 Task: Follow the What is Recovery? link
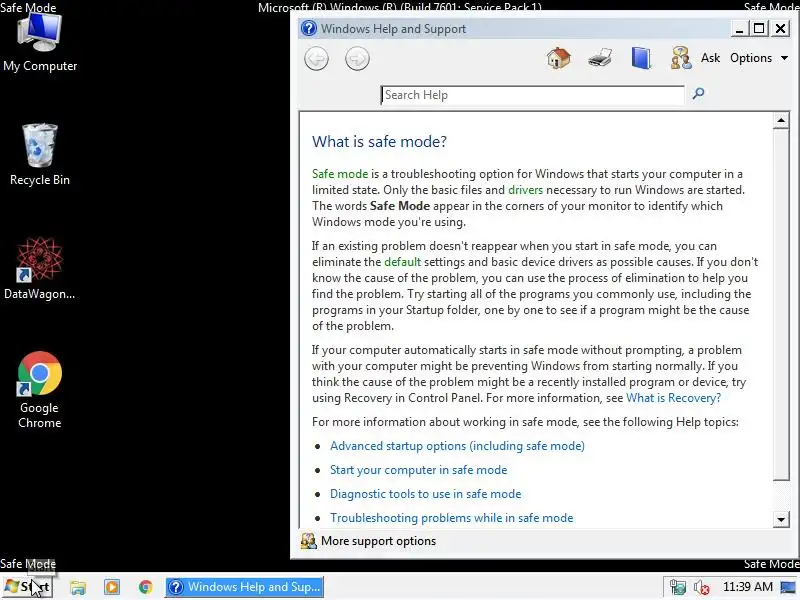(x=673, y=398)
